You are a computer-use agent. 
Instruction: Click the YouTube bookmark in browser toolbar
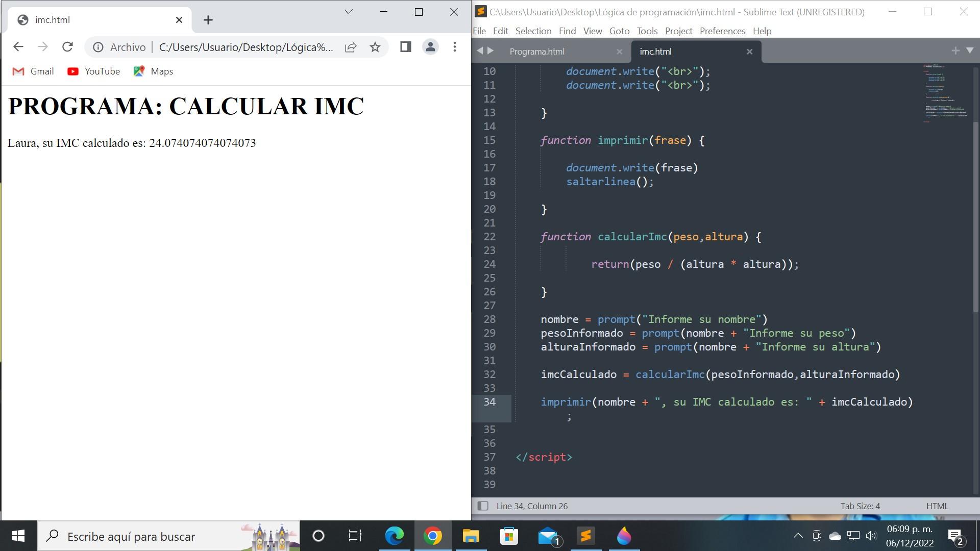point(102,71)
